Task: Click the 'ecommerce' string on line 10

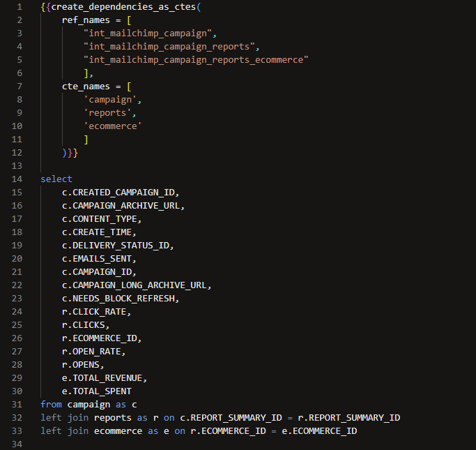Action: click(113, 126)
